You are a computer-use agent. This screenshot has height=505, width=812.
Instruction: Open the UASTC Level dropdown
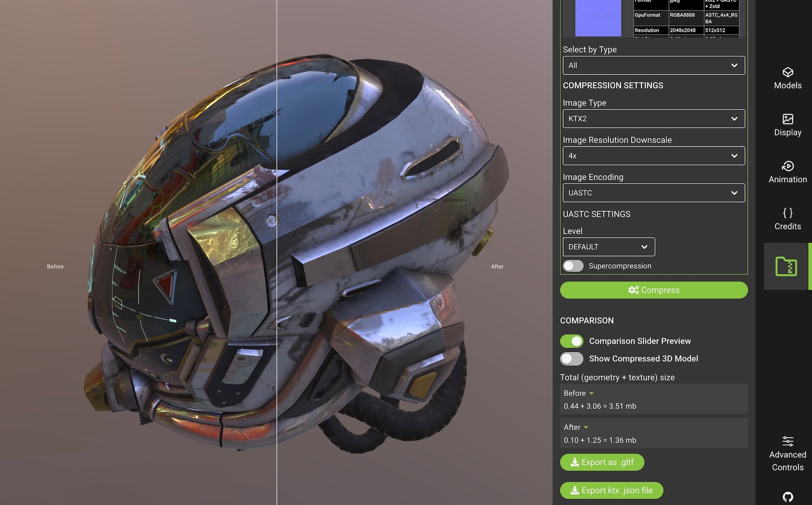(609, 247)
